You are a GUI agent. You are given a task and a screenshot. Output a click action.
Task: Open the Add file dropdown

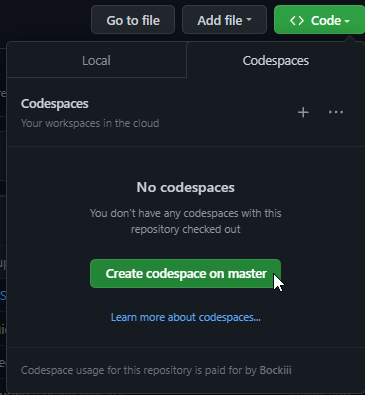224,20
